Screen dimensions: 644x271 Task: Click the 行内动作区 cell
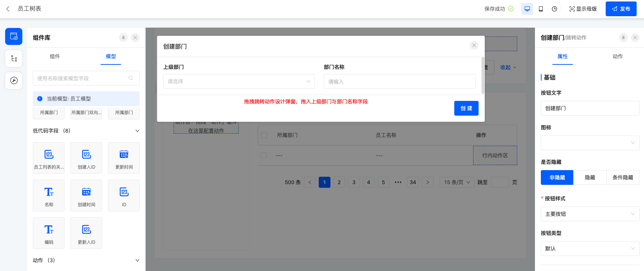[x=495, y=155]
